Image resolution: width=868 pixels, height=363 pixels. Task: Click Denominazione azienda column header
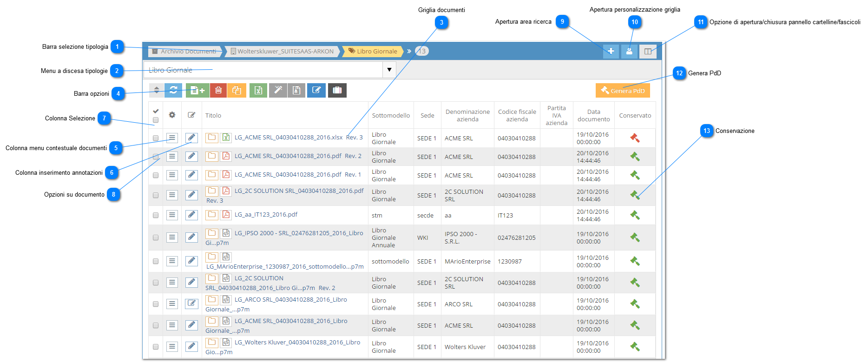coord(467,115)
